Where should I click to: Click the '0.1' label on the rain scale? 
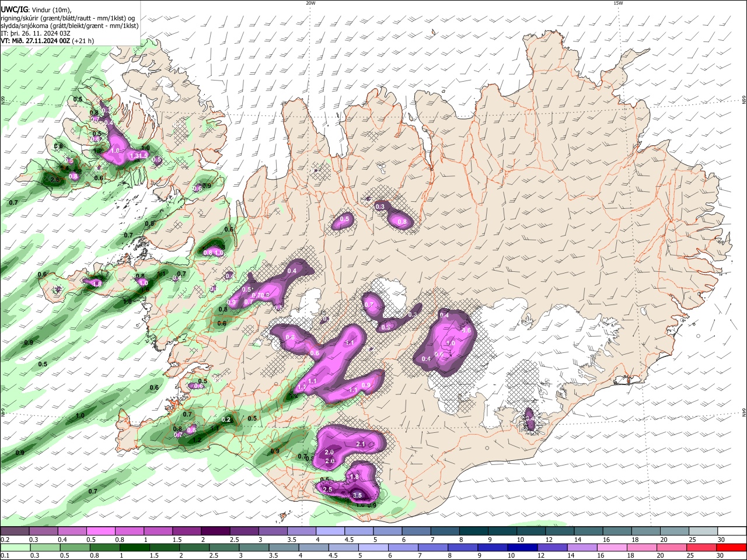(x=5, y=555)
